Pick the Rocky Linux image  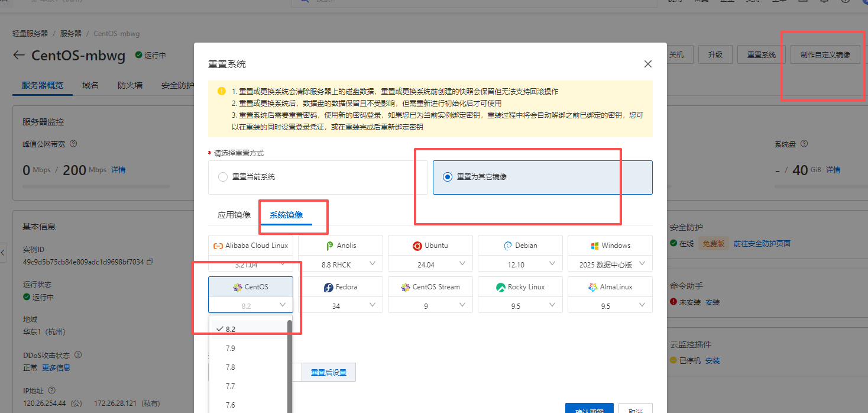click(x=520, y=286)
